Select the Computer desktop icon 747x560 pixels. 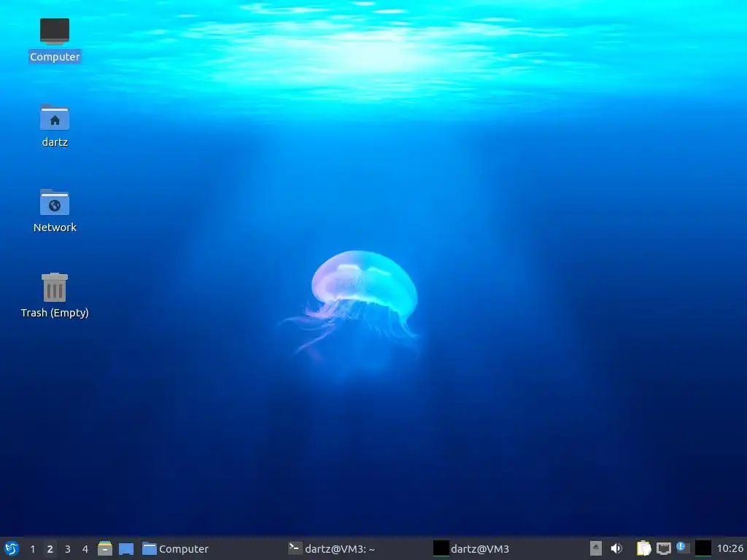click(x=55, y=31)
